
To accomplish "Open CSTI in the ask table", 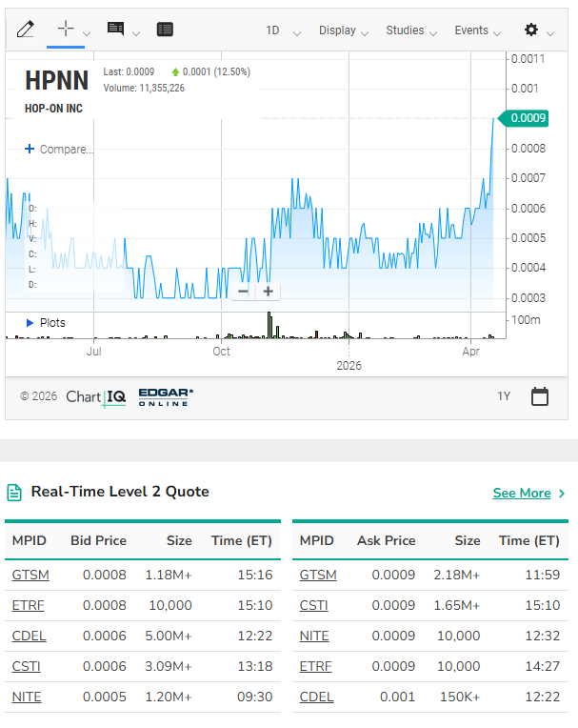I will [313, 605].
